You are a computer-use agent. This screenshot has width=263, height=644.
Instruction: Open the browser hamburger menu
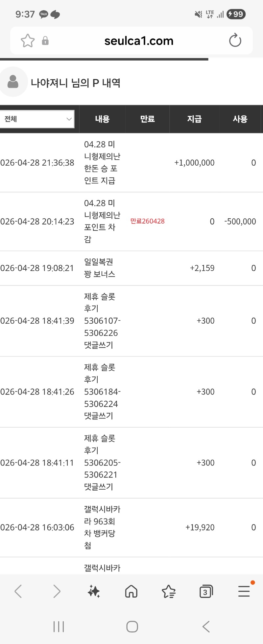(244, 591)
